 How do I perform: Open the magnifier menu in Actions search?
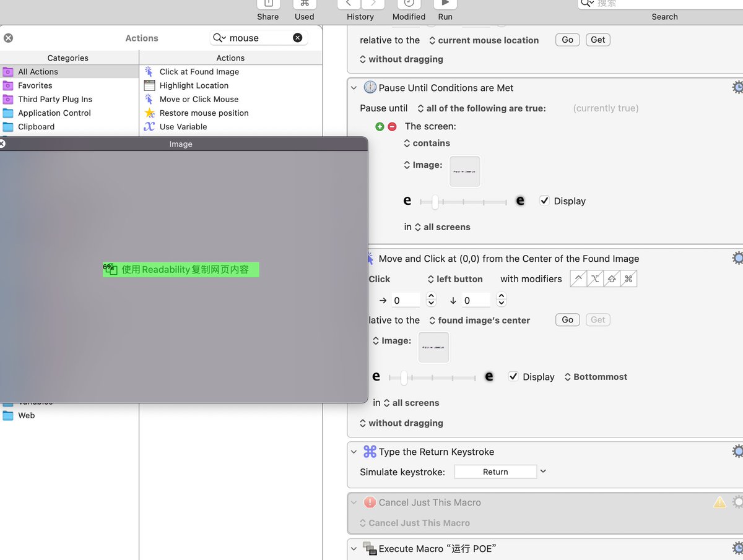pyautogui.click(x=219, y=38)
